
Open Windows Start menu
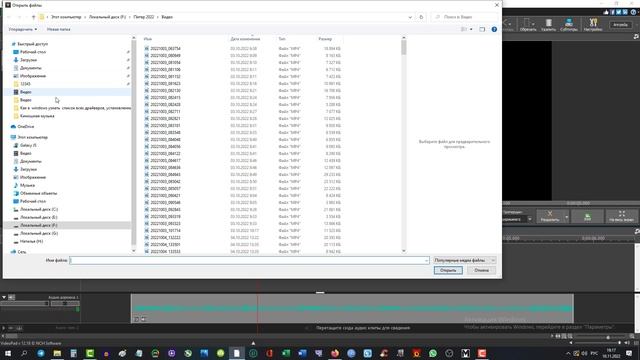point(8,353)
